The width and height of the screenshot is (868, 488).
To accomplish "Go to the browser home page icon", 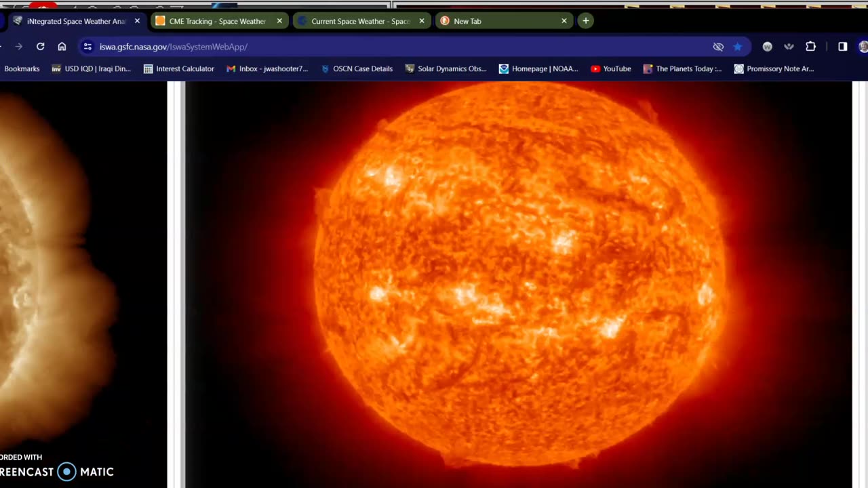I will [62, 47].
